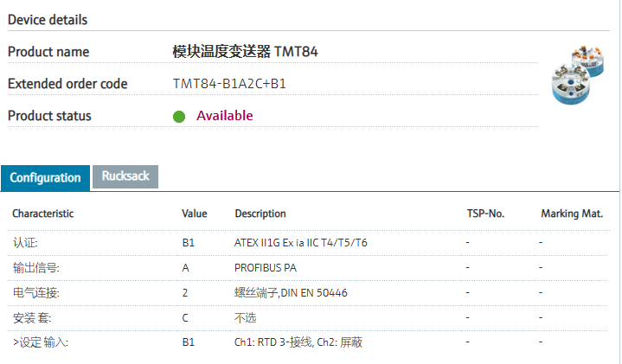
Task: Switch to the Rucksack tab
Action: [125, 176]
